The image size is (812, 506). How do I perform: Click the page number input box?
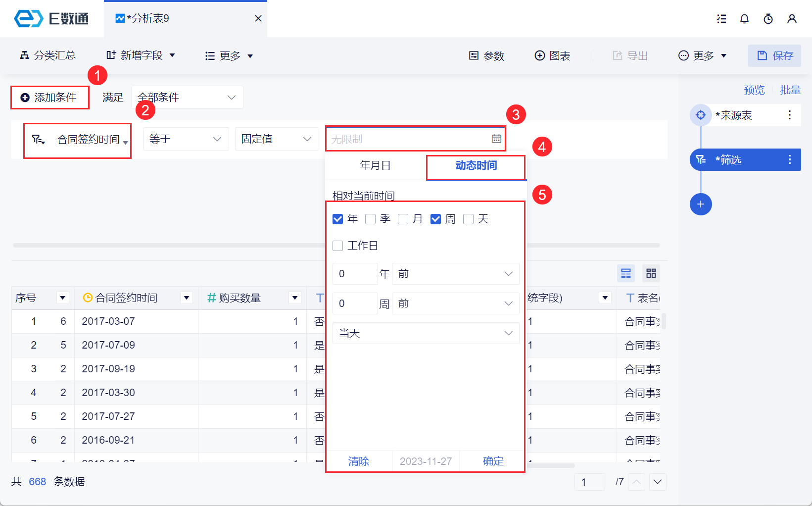[589, 482]
